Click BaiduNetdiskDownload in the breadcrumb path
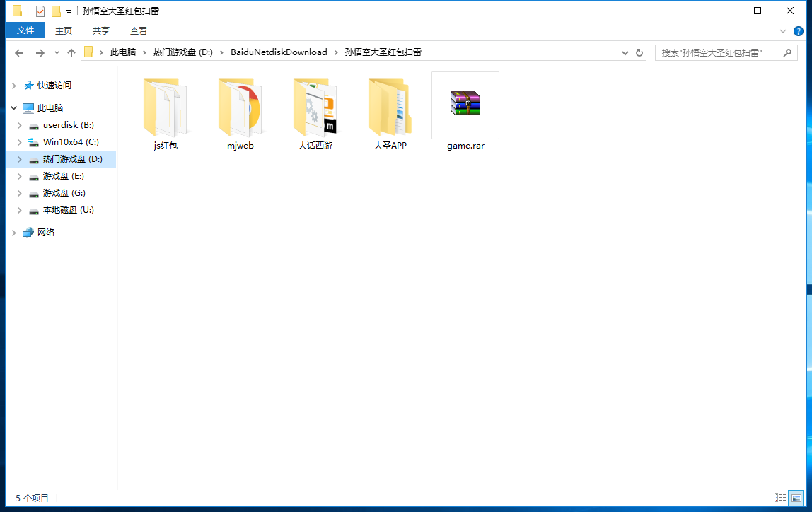 pos(279,52)
